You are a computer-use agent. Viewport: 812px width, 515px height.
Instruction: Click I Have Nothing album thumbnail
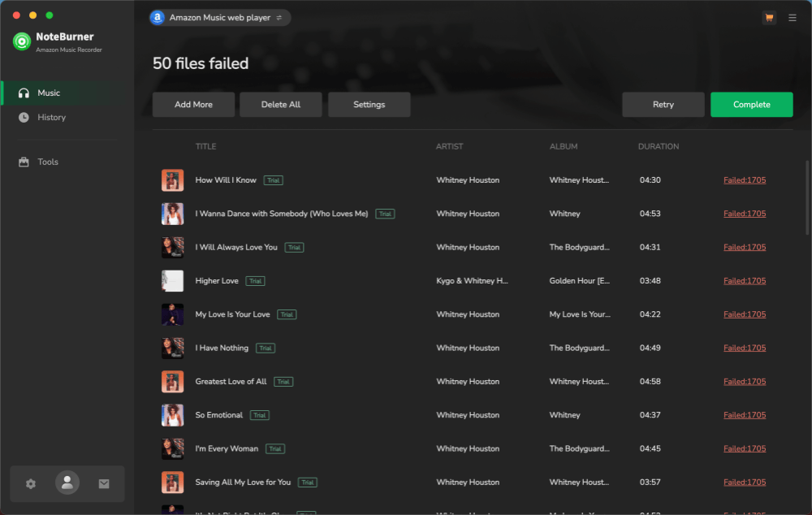pos(172,348)
